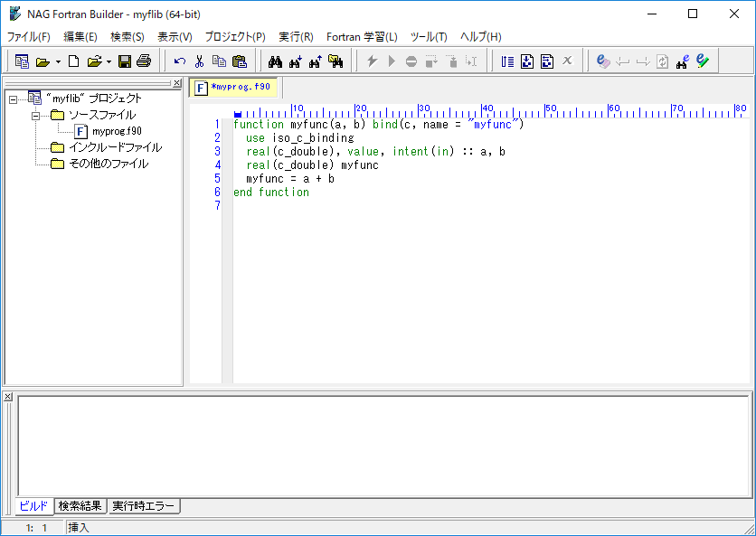Open the 編集(E) menu

tap(80, 37)
